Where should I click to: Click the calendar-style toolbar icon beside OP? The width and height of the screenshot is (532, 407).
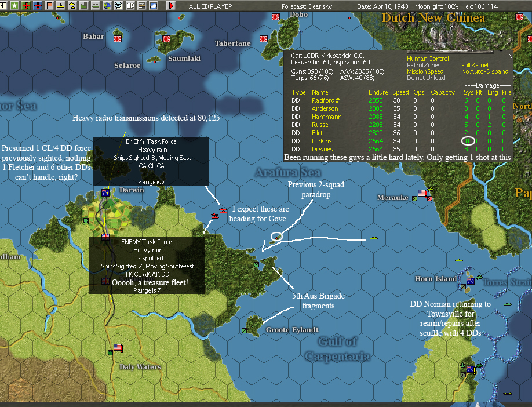pyautogui.click(x=142, y=5)
